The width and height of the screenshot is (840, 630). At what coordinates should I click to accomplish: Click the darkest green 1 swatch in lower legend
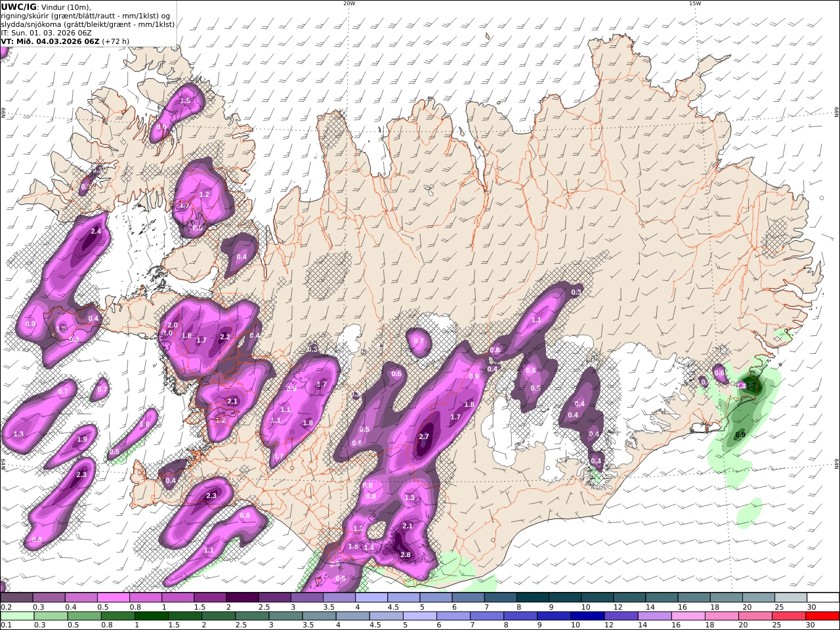pos(152,616)
